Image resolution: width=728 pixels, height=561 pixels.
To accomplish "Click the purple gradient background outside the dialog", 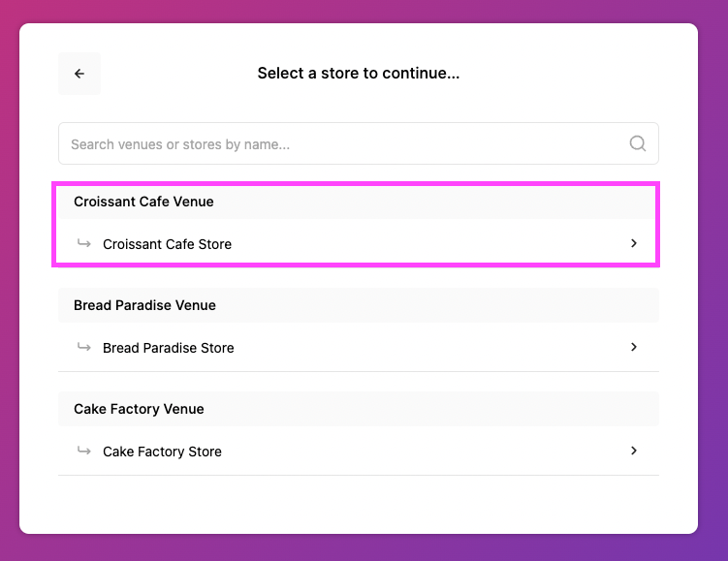I will [713, 291].
